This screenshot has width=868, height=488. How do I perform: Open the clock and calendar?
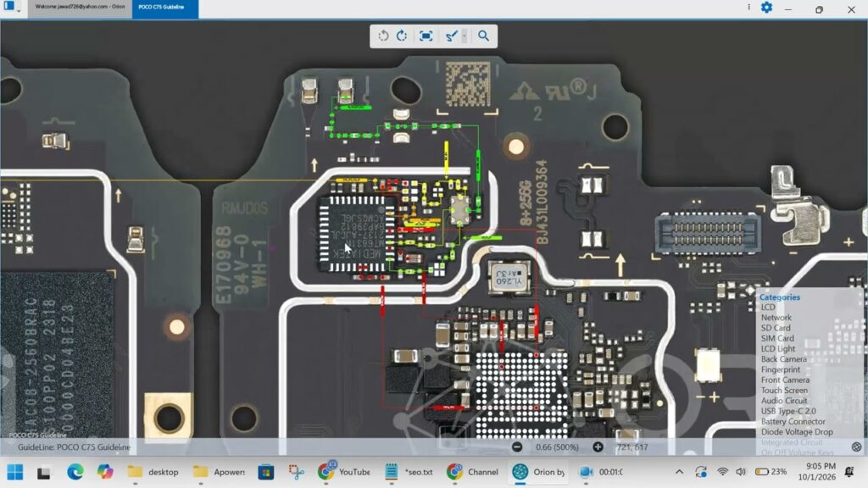click(817, 472)
